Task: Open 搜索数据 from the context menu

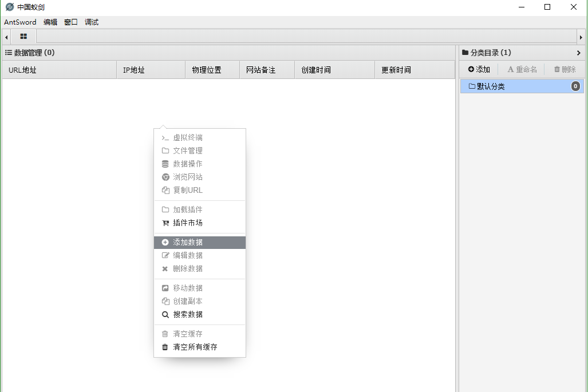Action: pyautogui.click(x=199, y=314)
